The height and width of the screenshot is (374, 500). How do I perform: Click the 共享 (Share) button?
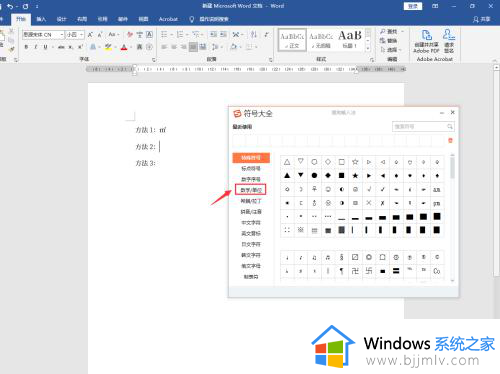pyautogui.click(x=482, y=19)
